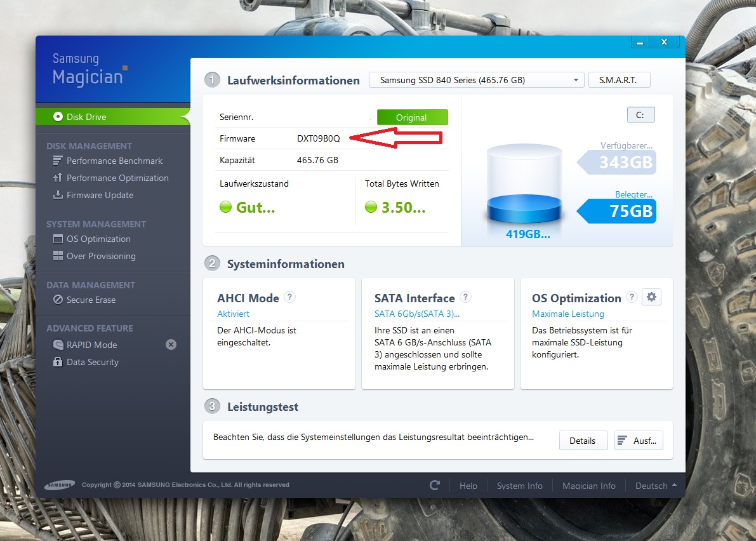Expand the Samsung SSD 840 Series drive dropdown

tap(476, 80)
